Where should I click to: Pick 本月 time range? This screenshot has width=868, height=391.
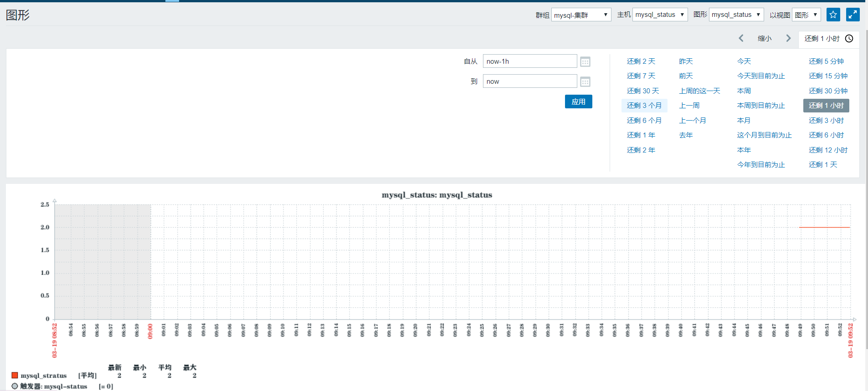coord(744,121)
